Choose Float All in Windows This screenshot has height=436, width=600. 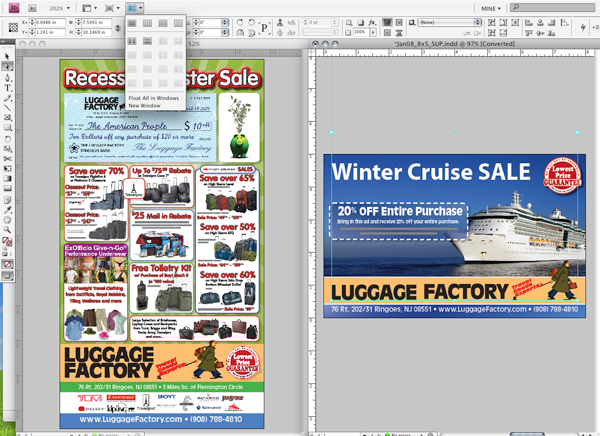point(153,98)
